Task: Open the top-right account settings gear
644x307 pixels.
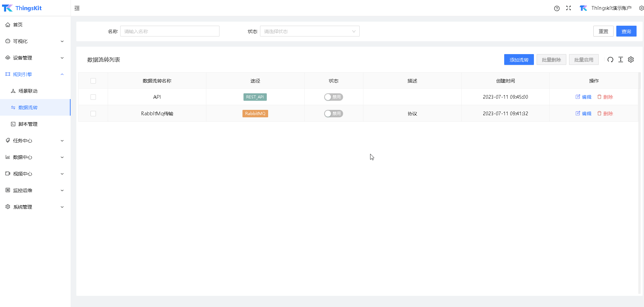Action: tap(641, 8)
